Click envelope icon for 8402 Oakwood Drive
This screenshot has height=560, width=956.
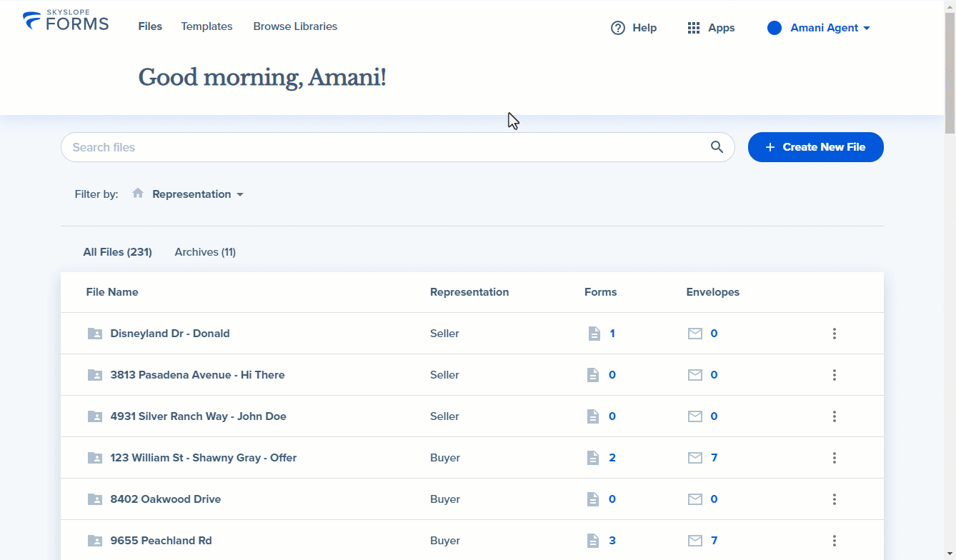pyautogui.click(x=695, y=499)
